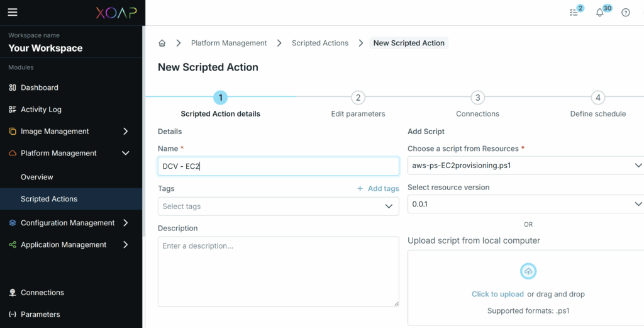The image size is (644, 328).
Task: Click the Configuration Management layers icon
Action: [13, 223]
